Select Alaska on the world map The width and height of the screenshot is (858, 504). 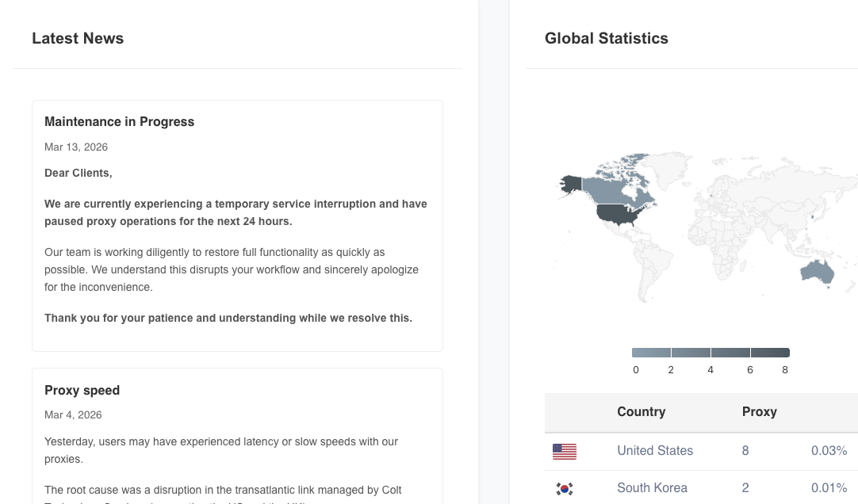click(x=571, y=185)
